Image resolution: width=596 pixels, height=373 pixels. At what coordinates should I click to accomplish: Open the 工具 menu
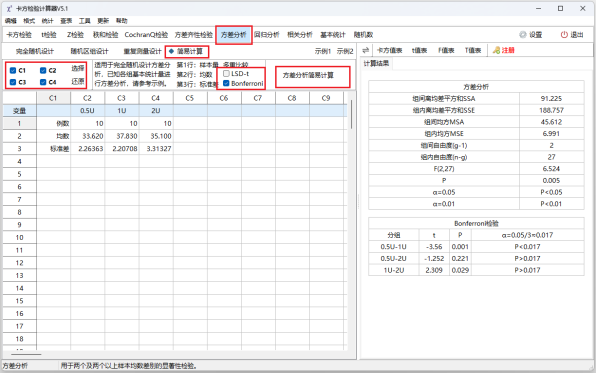coord(84,21)
